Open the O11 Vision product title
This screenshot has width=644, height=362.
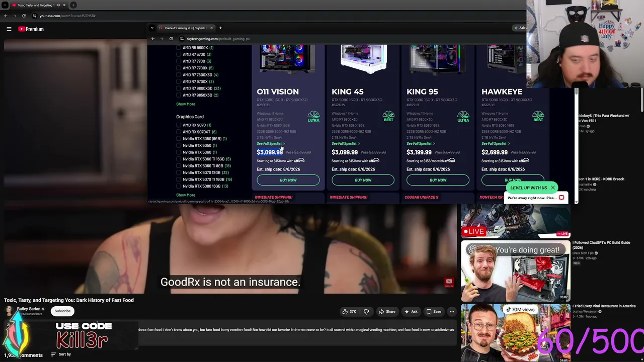click(x=278, y=92)
